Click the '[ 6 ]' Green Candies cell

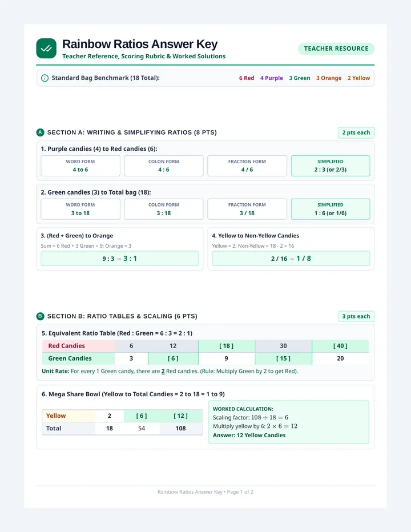(173, 358)
